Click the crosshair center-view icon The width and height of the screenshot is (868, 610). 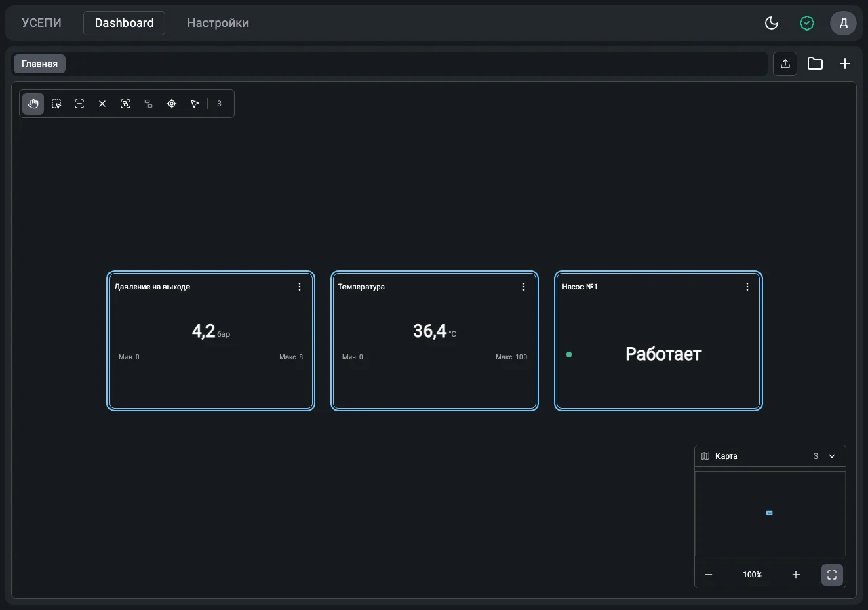click(x=172, y=104)
